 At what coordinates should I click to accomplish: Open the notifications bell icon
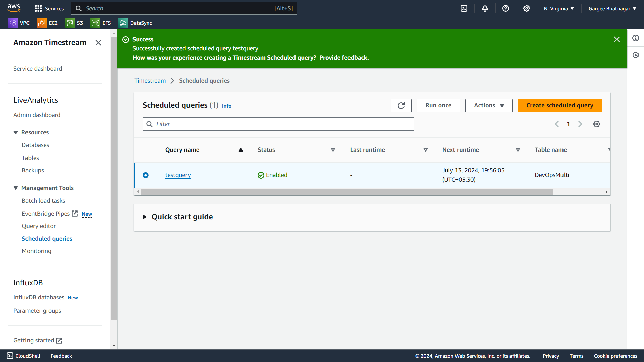[485, 9]
